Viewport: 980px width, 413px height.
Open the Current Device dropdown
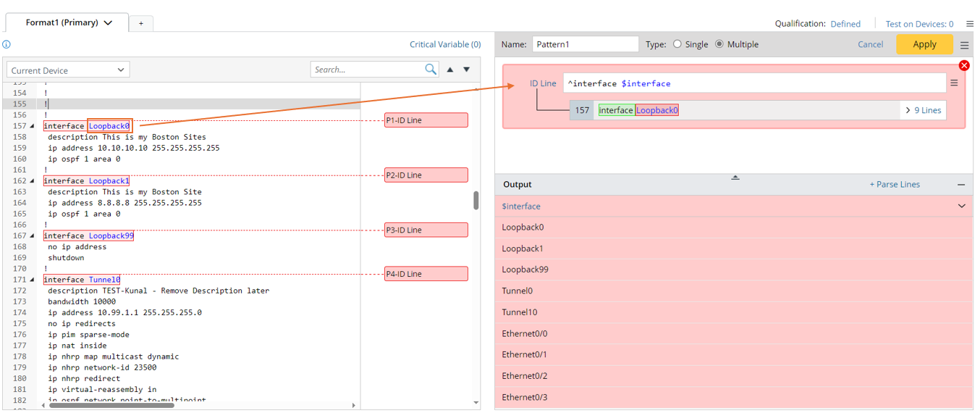click(68, 70)
